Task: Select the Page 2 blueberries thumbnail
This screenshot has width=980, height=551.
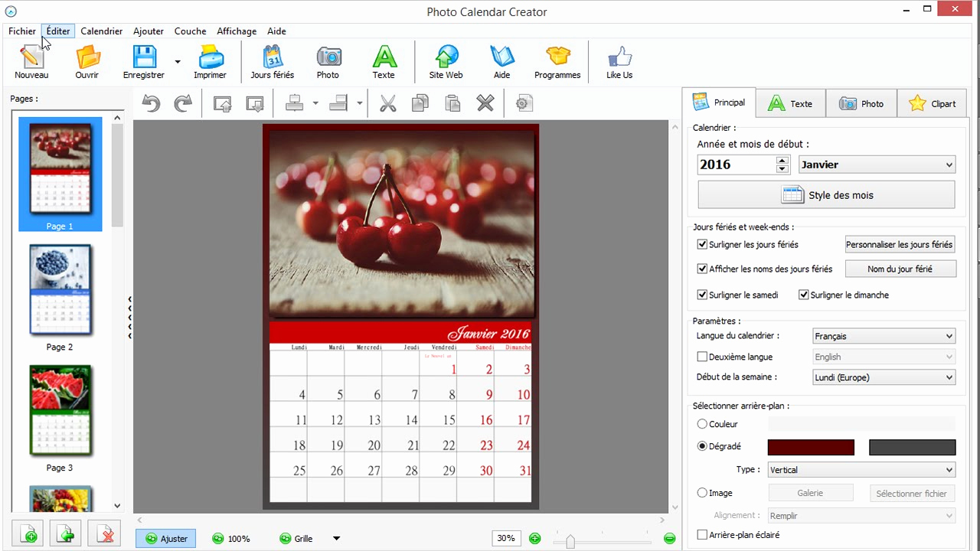Action: click(60, 290)
